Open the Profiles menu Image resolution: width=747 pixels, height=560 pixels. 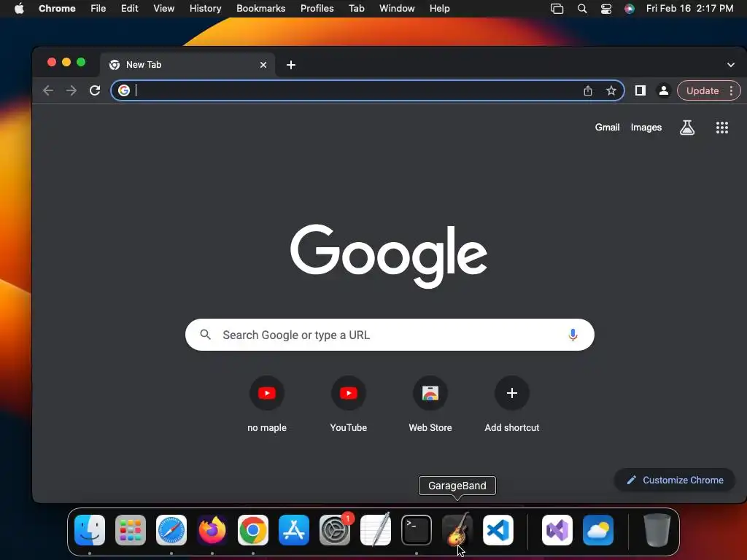pyautogui.click(x=317, y=8)
